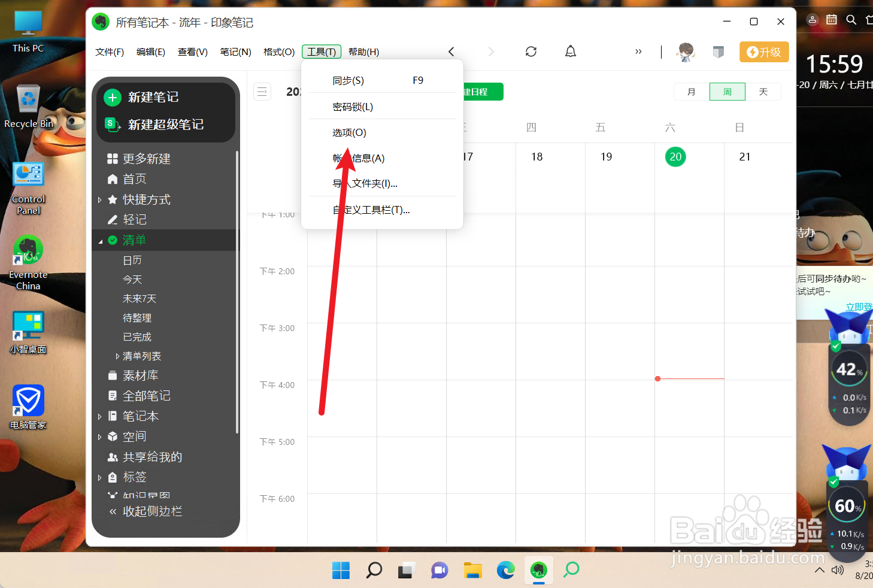Choose 帐户信息(A) menu entry
The height and width of the screenshot is (588, 873).
point(382,158)
